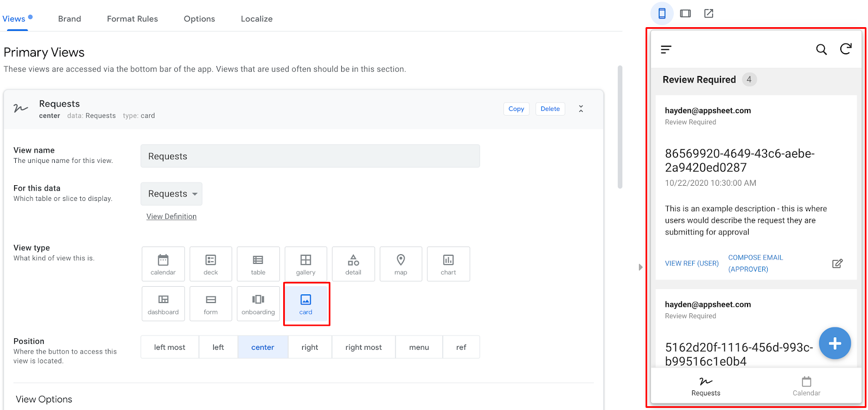
Task: Click the View name input field
Action: (310, 156)
